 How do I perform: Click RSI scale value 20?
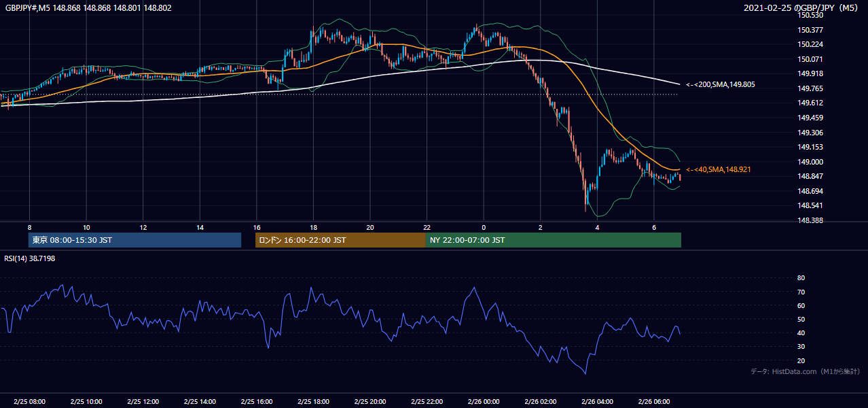click(801, 360)
